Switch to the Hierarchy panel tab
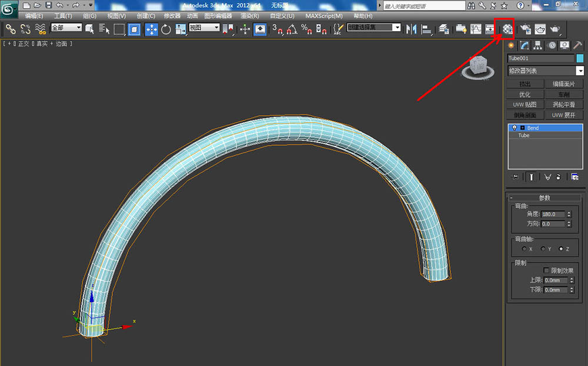The width and height of the screenshot is (588, 366). [x=537, y=45]
